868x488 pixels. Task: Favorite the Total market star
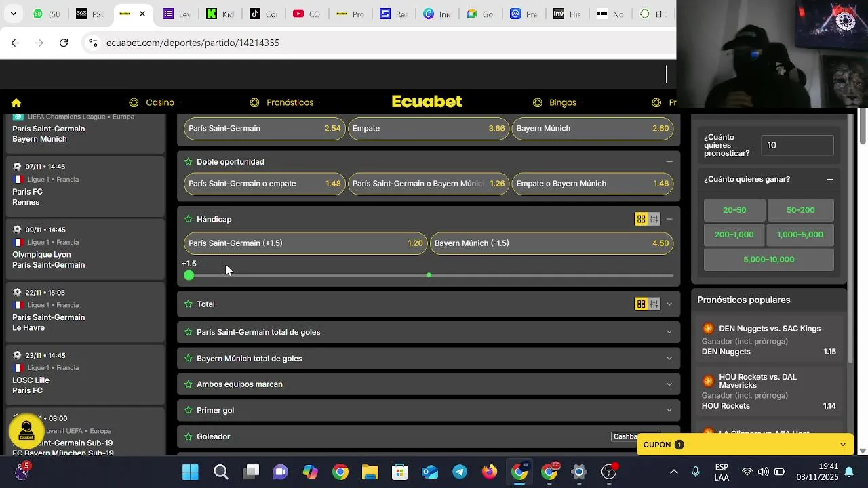pyautogui.click(x=189, y=304)
